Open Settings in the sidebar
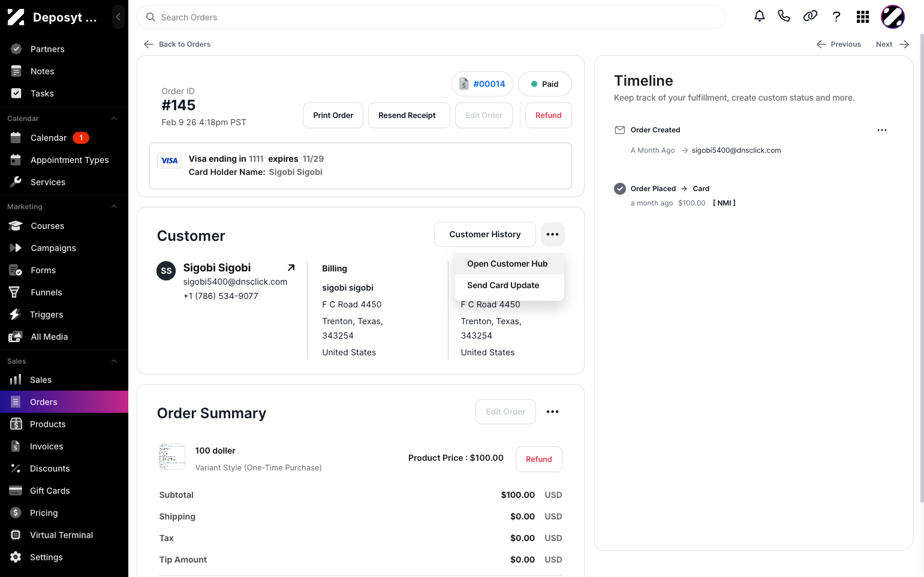Screen dimensions: 924x577 tap(64, 557)
